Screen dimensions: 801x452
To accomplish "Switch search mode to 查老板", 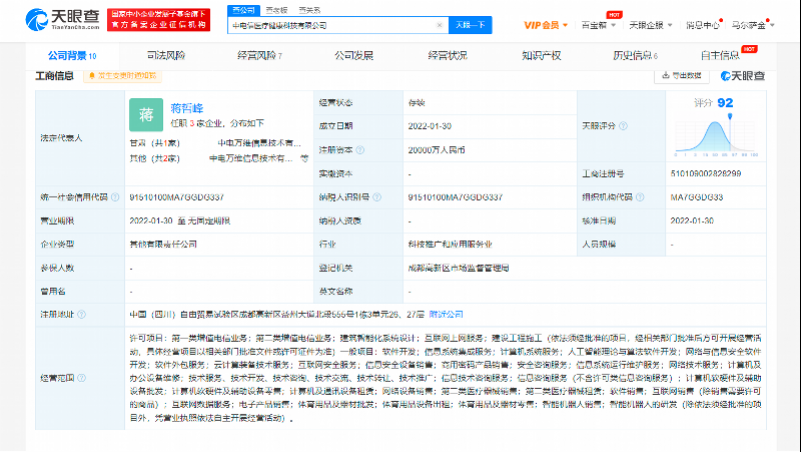I will (277, 10).
